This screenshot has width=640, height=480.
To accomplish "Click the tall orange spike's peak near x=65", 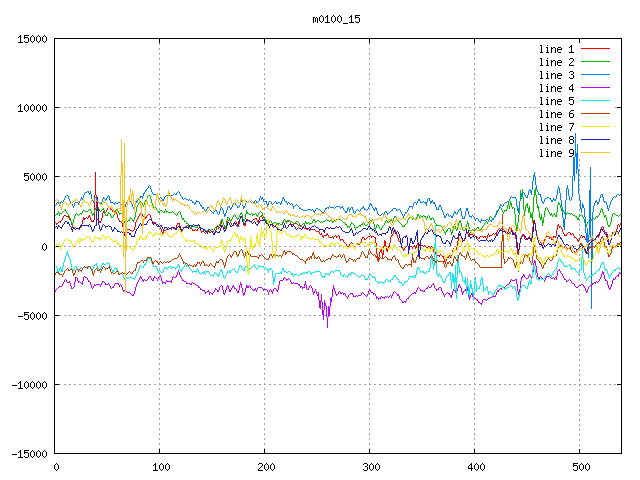I will tap(122, 141).
